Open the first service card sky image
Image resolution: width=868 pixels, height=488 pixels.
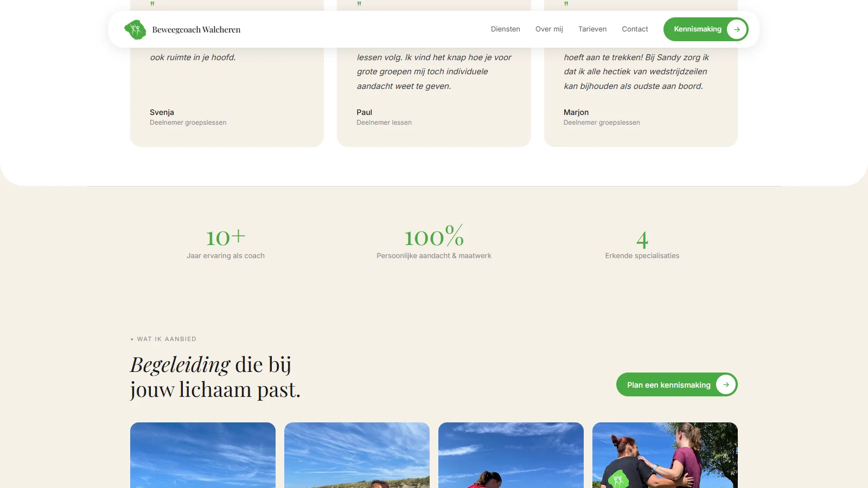(x=203, y=455)
